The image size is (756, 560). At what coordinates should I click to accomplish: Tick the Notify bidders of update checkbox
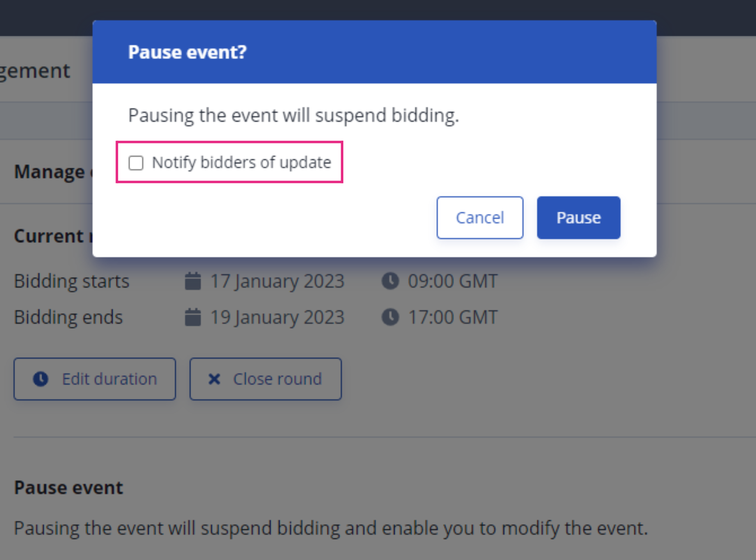[136, 163]
